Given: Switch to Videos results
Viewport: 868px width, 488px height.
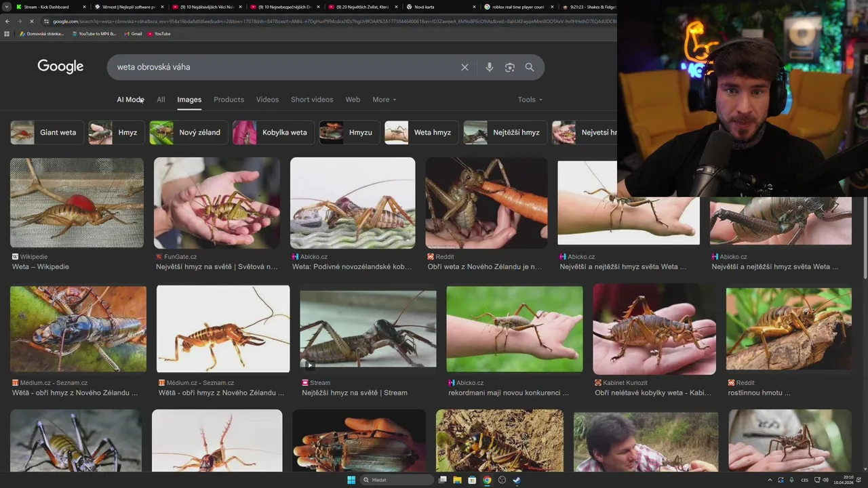Looking at the screenshot, I should (x=267, y=100).
